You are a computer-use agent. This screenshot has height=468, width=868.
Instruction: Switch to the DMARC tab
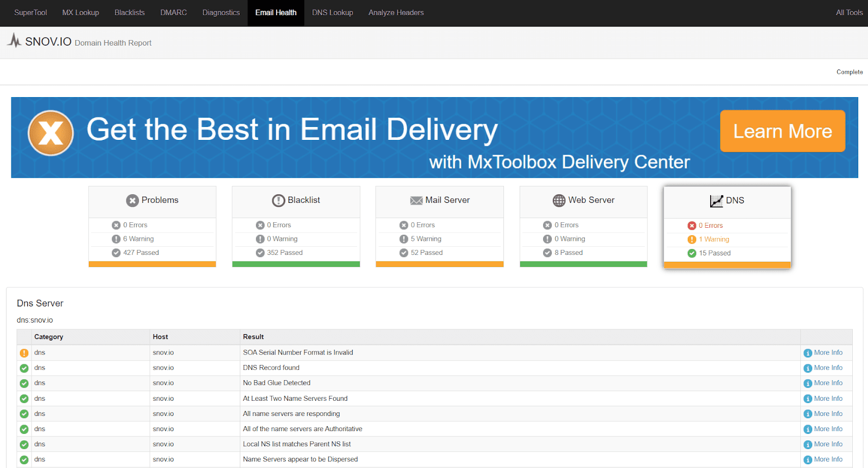click(x=174, y=12)
